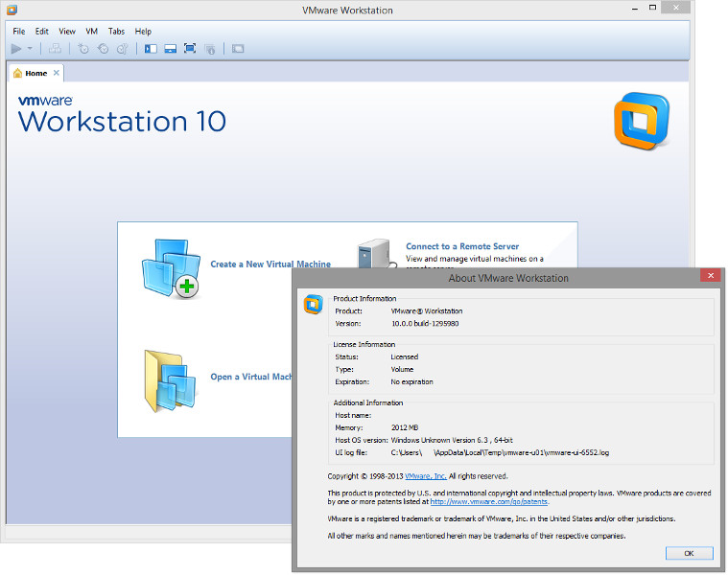Screen dimensions: 728x575
Task: Click the remote server computer icon
Action: coord(376,254)
